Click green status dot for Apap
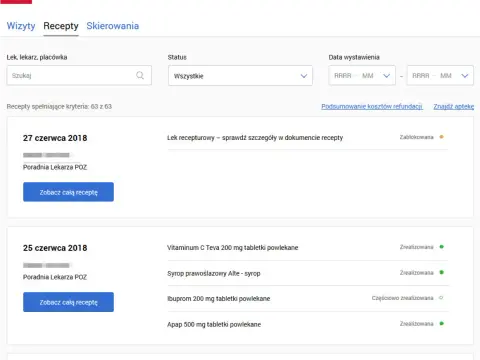Screen dimensions: 480x360 (x=441, y=323)
